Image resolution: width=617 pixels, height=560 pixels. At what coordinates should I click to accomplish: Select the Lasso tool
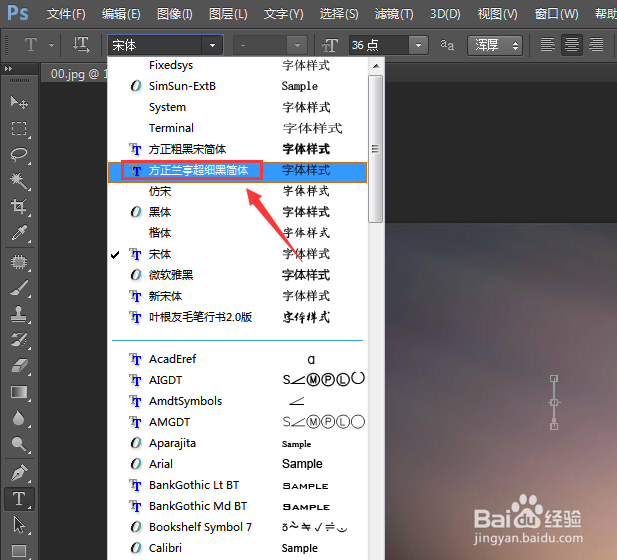(x=18, y=155)
